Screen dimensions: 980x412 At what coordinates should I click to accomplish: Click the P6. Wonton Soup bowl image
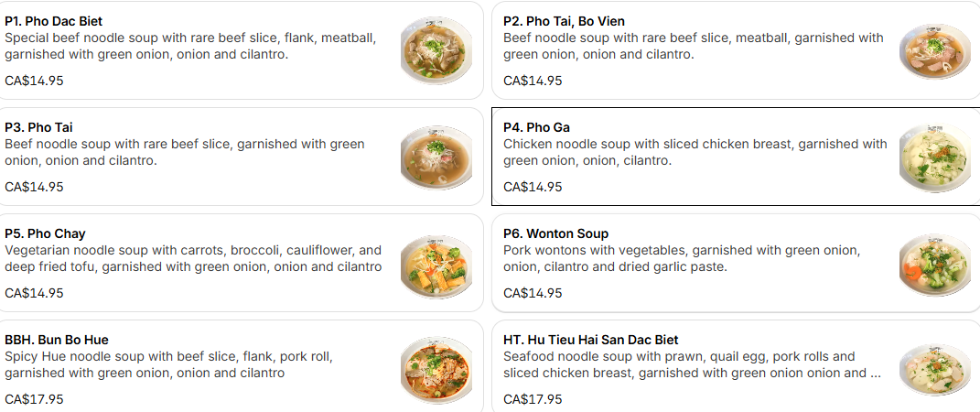[935, 263]
